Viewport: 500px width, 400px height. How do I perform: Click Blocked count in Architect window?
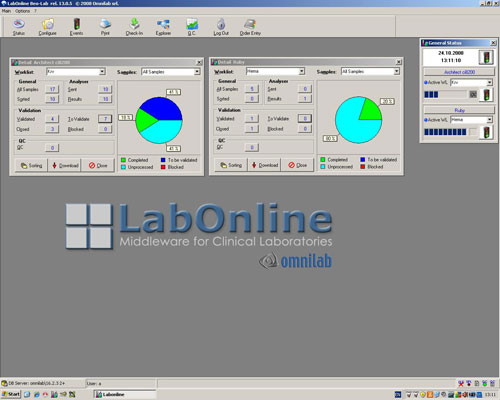(x=105, y=129)
